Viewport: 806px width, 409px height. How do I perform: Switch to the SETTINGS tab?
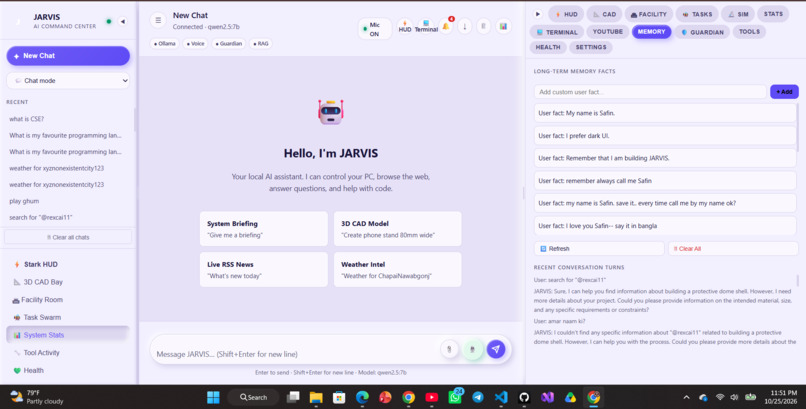point(591,47)
